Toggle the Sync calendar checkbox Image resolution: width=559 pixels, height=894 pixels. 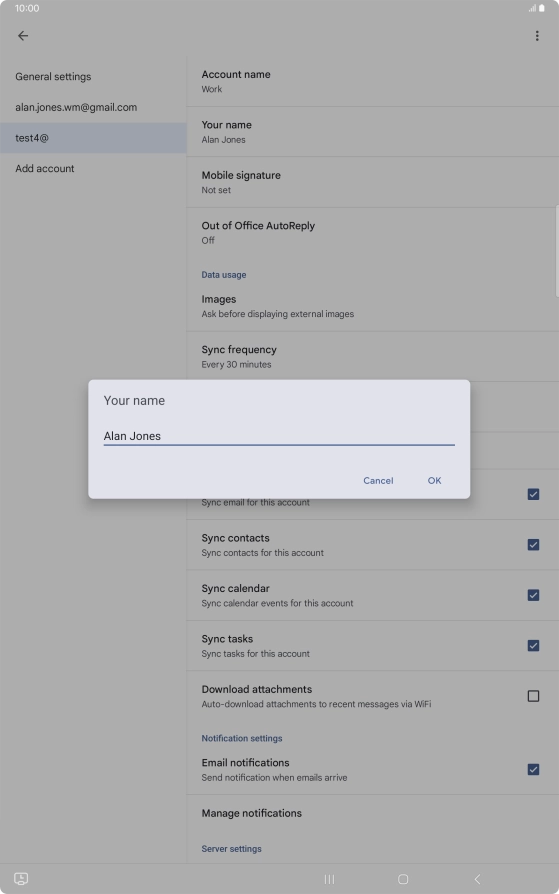tap(533, 595)
